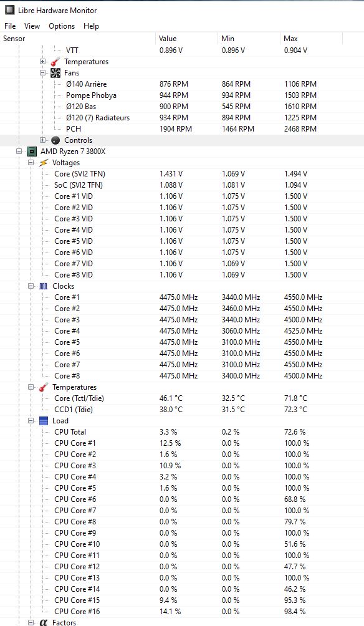Image resolution: width=364 pixels, height=626 pixels.
Task: Click the 1610 RPM max fan value
Action: coord(300,106)
